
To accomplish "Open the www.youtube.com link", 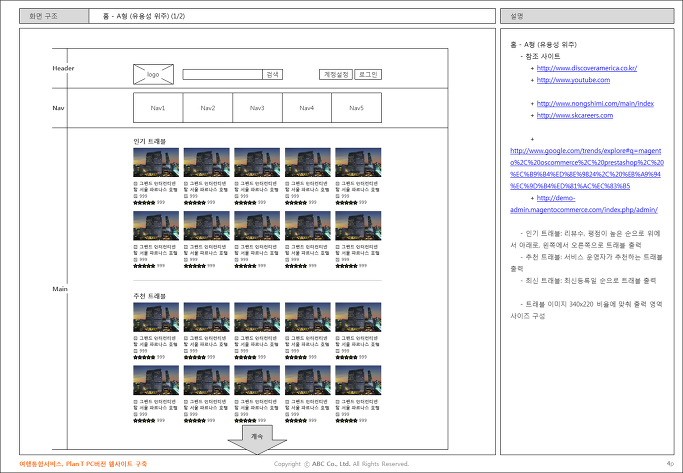I will 573,80.
